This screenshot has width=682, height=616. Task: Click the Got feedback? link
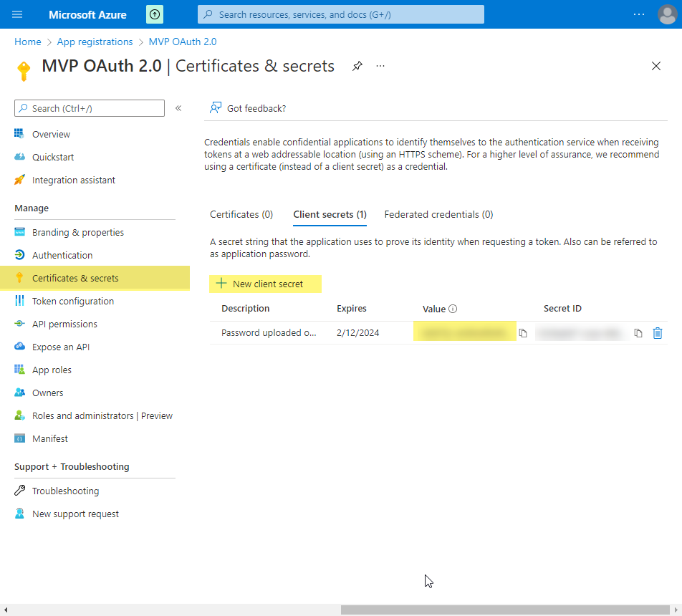click(256, 108)
